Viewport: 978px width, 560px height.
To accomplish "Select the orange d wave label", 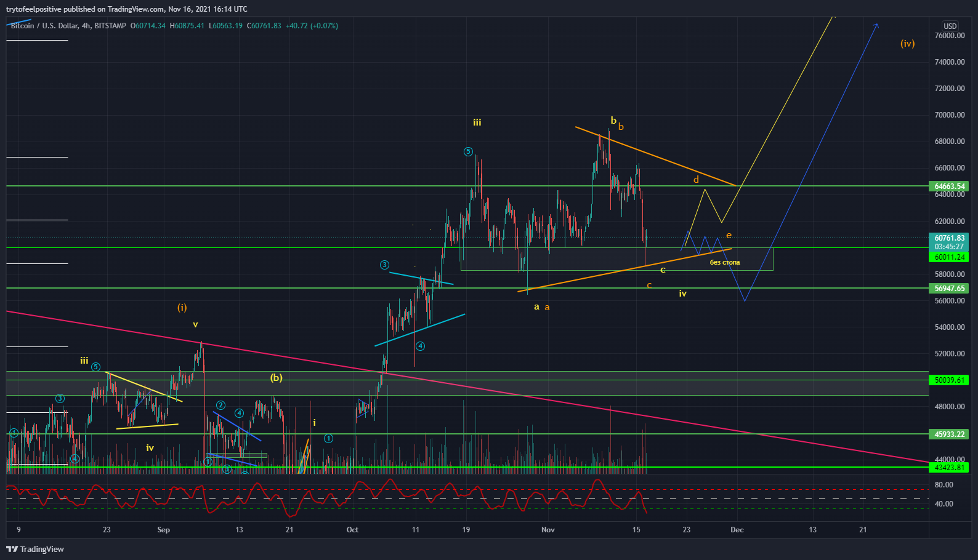I will (x=697, y=180).
